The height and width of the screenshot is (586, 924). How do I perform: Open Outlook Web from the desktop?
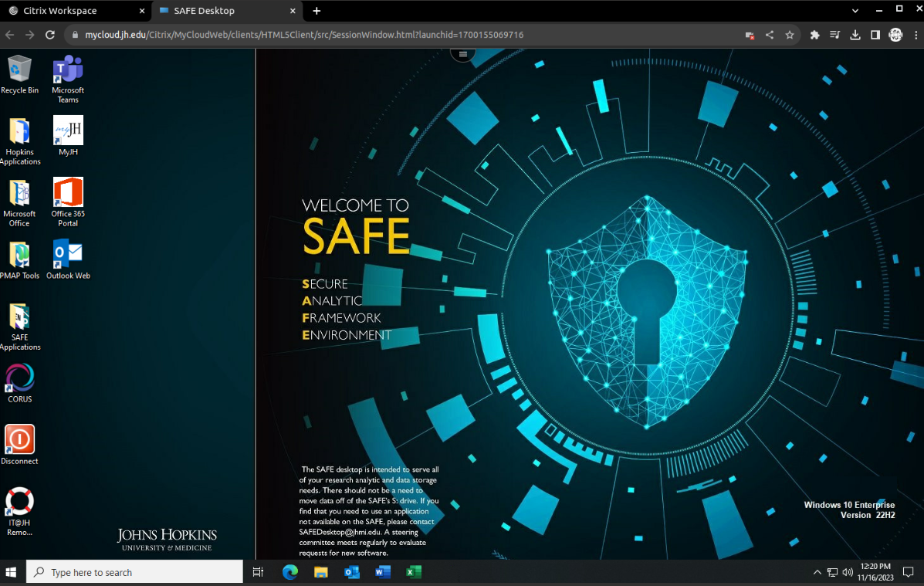68,255
